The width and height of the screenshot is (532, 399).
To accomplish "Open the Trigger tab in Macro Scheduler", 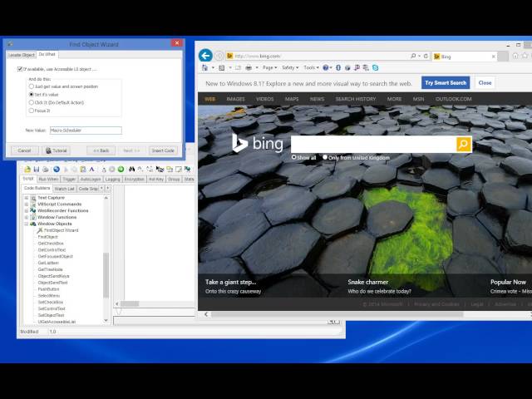I will (69, 180).
